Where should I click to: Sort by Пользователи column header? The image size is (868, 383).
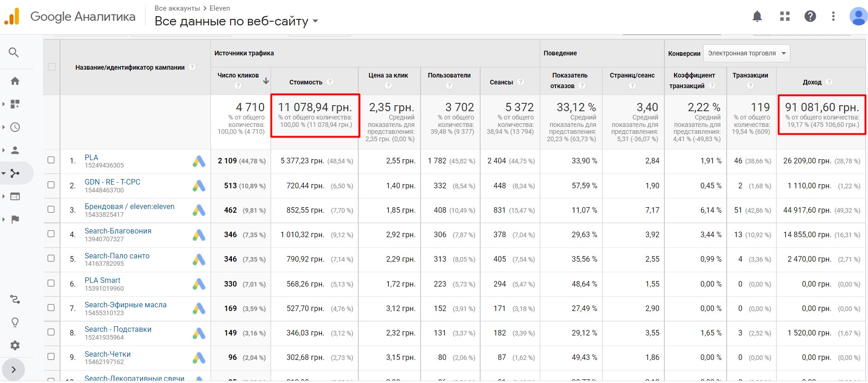tap(449, 75)
